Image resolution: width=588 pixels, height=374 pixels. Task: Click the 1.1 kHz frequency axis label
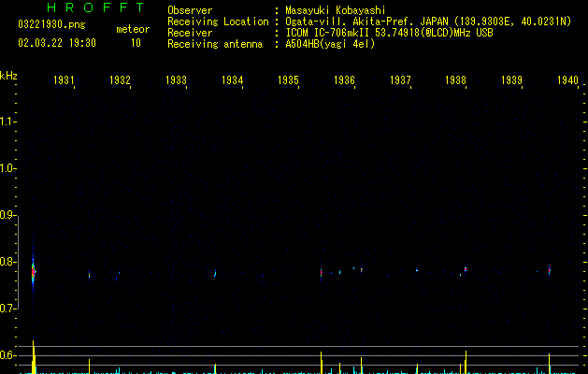(7, 122)
